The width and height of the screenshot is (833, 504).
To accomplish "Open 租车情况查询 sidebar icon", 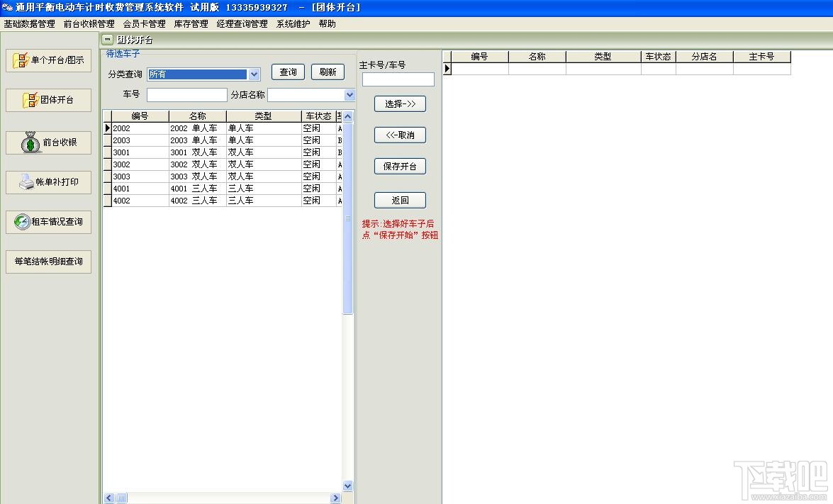I will click(x=22, y=221).
